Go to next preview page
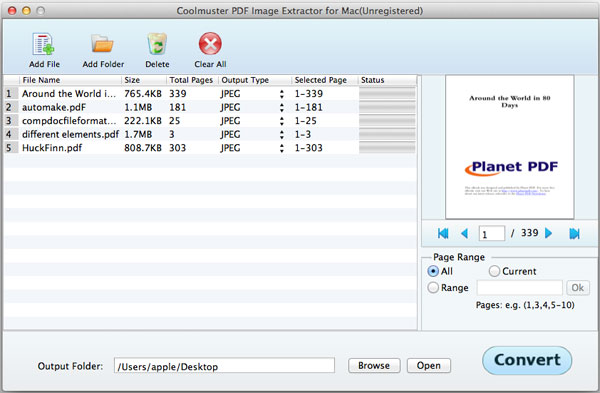Image resolution: width=600 pixels, height=393 pixels. point(548,233)
